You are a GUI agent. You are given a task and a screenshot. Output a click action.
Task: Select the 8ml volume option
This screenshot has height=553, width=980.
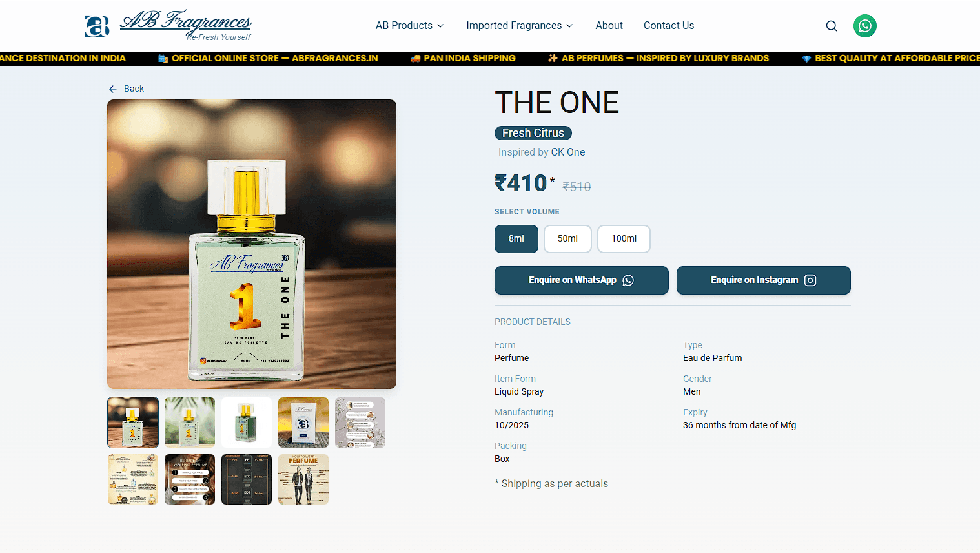point(516,239)
